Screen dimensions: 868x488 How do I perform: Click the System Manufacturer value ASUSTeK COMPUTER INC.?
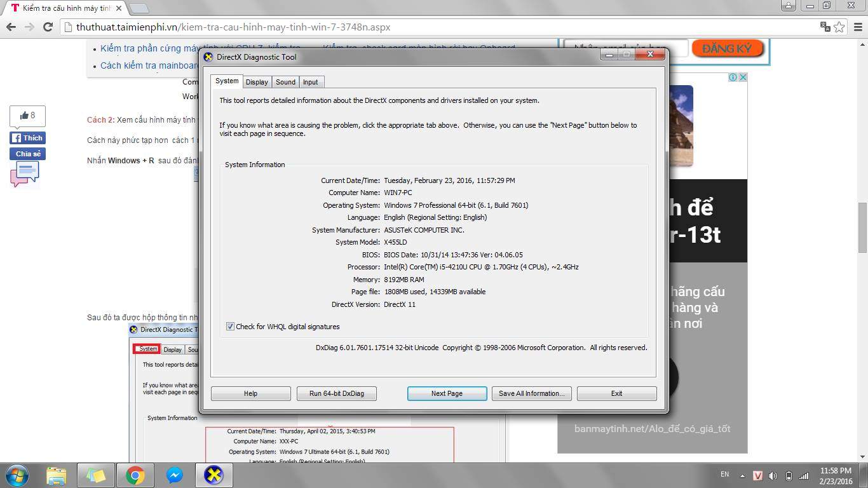click(424, 230)
